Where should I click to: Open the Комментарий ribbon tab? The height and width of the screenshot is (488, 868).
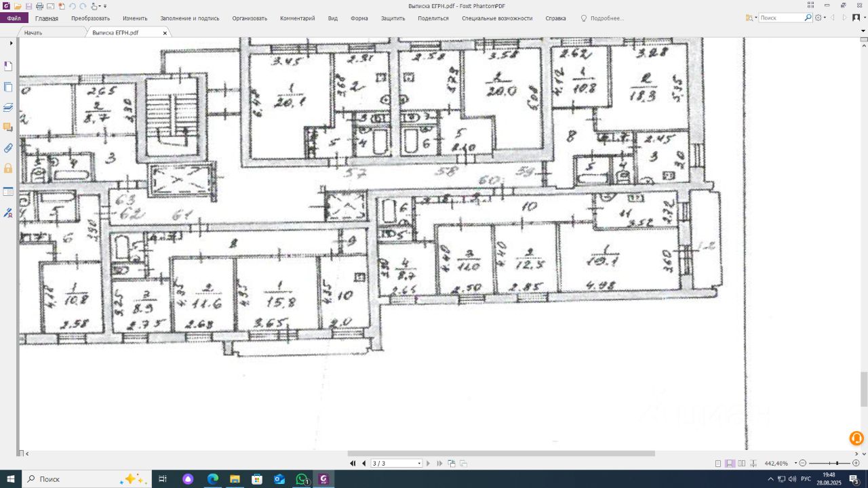click(x=298, y=18)
